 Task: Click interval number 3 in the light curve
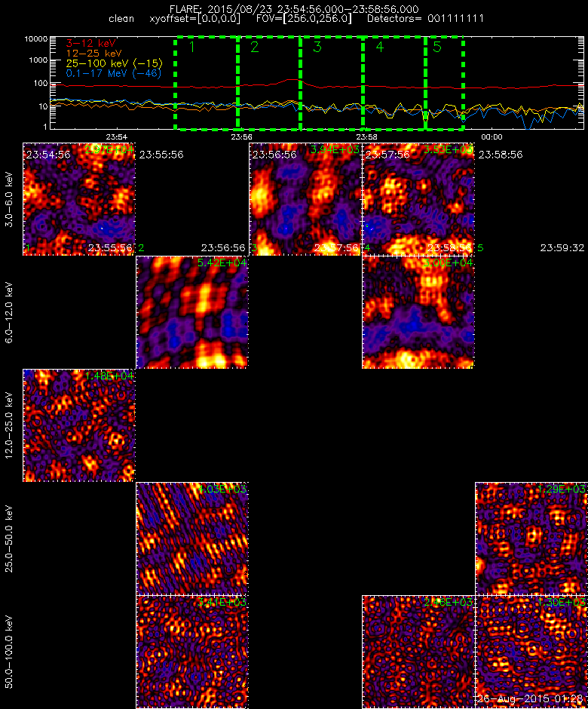pos(317,47)
